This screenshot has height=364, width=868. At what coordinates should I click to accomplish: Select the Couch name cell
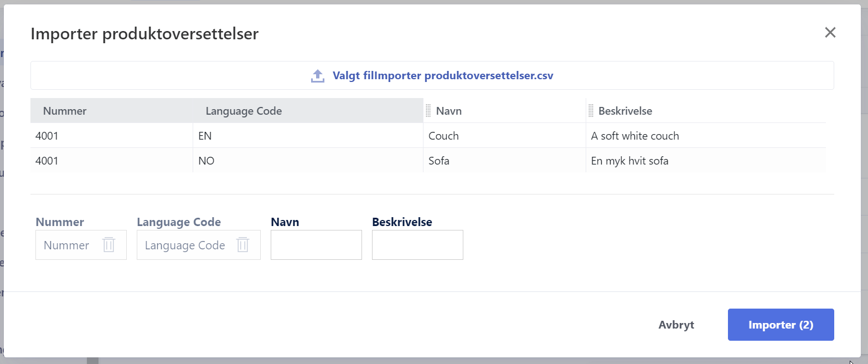[x=443, y=136]
